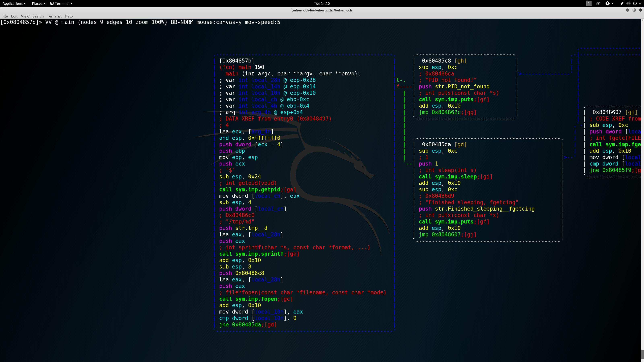This screenshot has width=644, height=362.
Task: Open the Places menu
Action: coord(39,3)
